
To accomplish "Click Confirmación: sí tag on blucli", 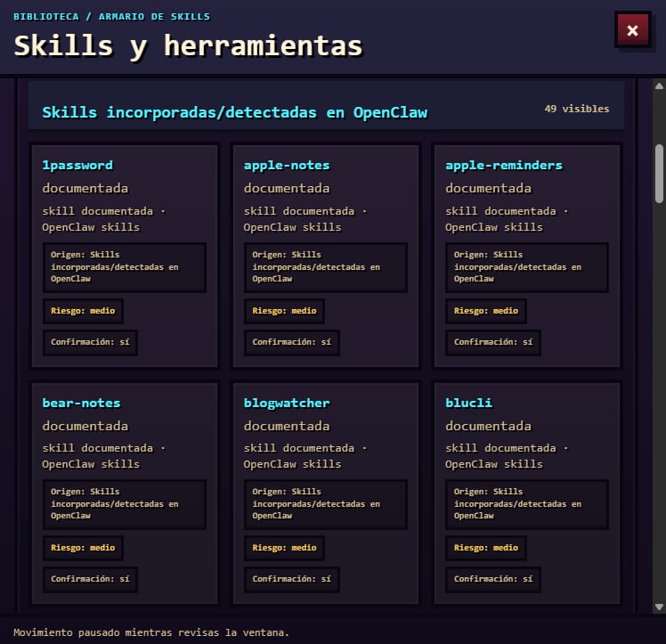I will pyautogui.click(x=493, y=580).
